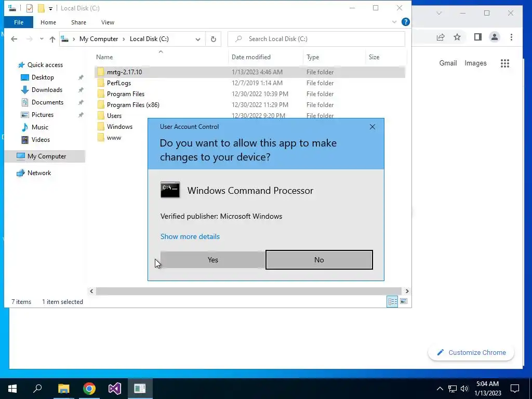The width and height of the screenshot is (532, 399).
Task: Toggle Chrome side panel icon
Action: [478, 37]
